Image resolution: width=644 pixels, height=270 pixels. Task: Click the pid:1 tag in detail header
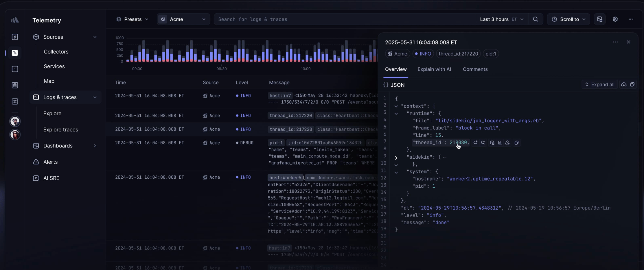click(x=491, y=54)
